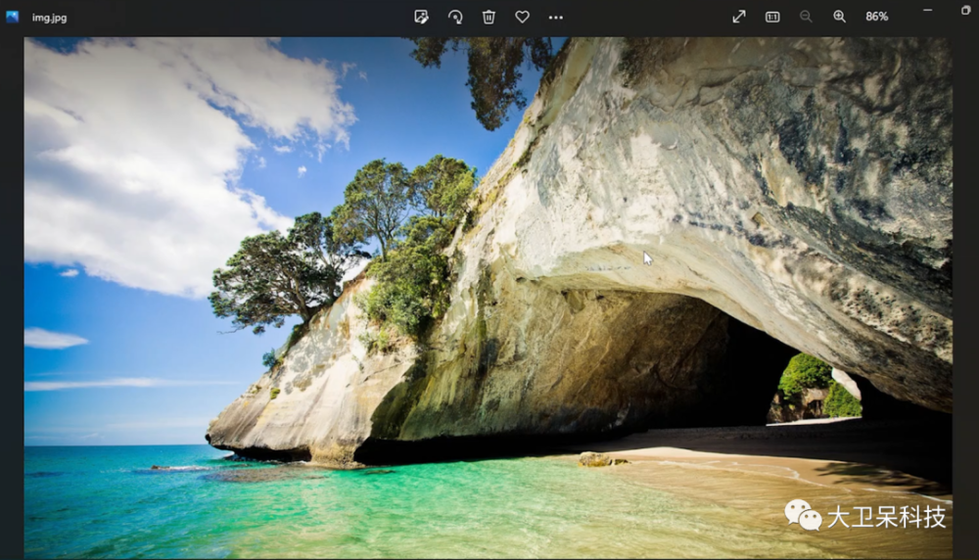This screenshot has width=979, height=560.
Task: Click the 86% zoom level value
Action: (876, 17)
